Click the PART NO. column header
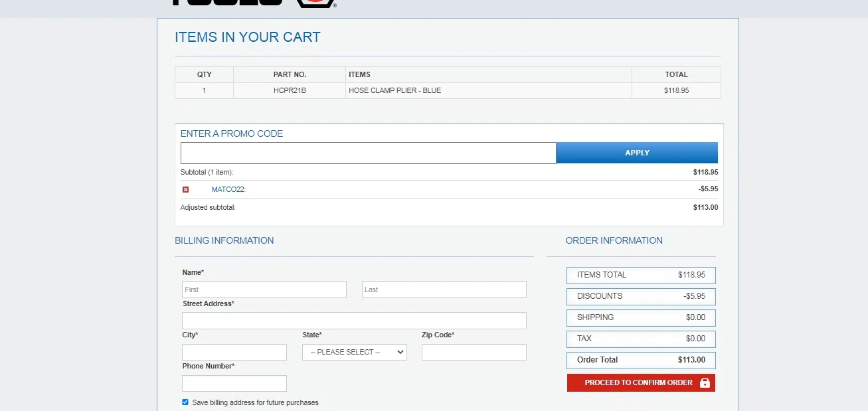The width and height of the screenshot is (868, 411). [x=290, y=74]
